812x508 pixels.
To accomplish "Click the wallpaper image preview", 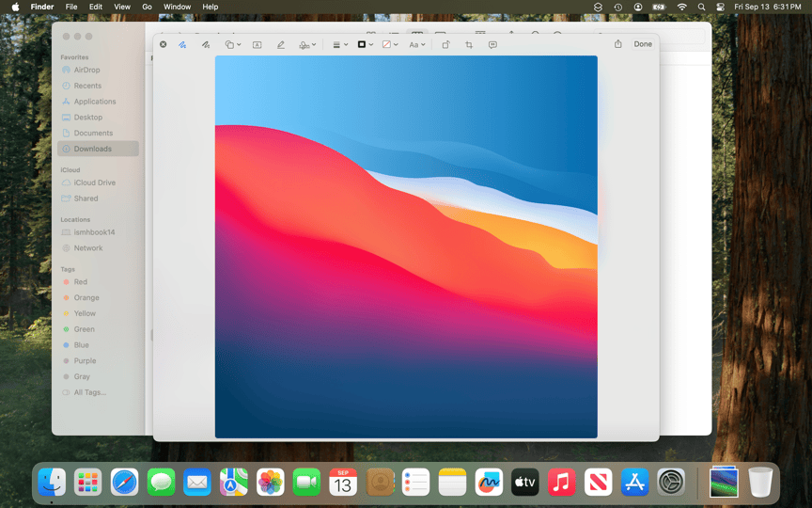I will coord(406,246).
